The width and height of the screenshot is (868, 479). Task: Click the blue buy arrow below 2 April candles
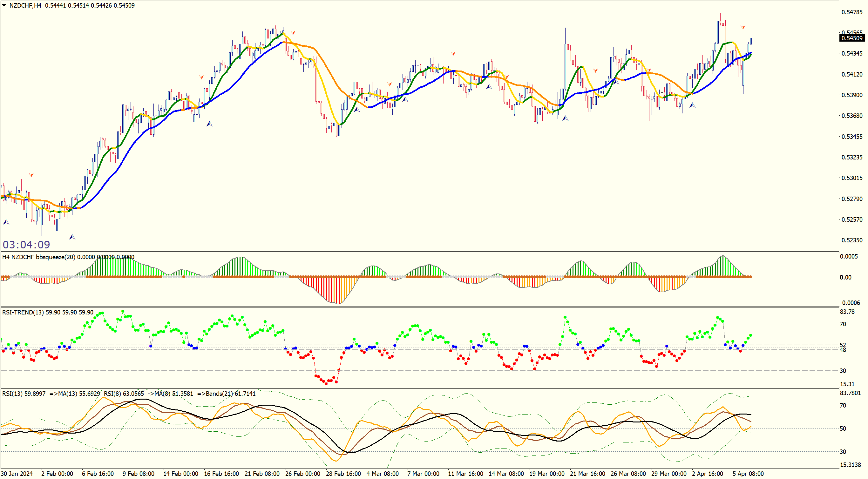[692, 105]
